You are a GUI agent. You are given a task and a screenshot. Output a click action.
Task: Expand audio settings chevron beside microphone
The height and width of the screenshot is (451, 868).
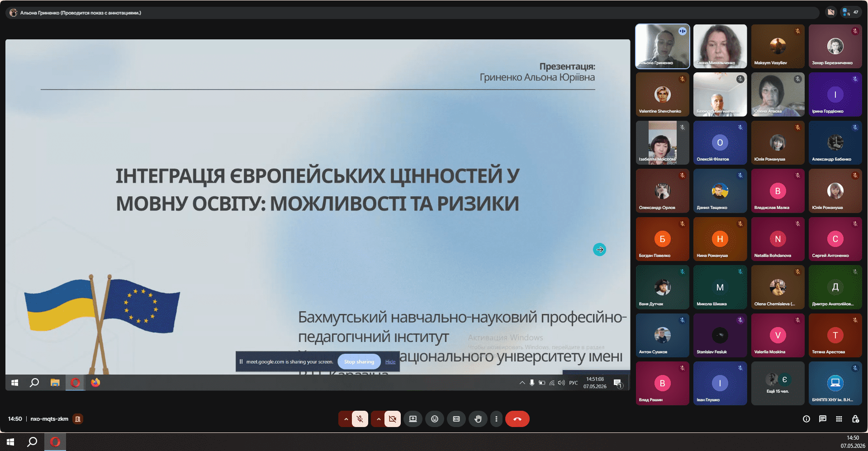[346, 419]
